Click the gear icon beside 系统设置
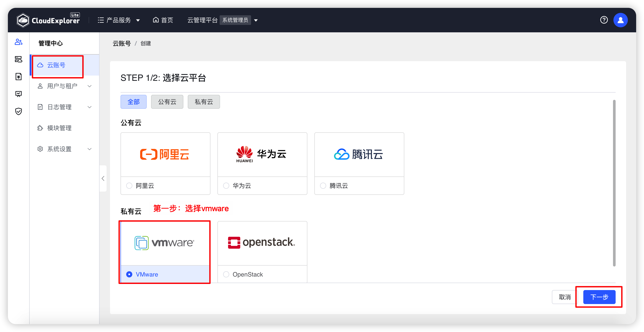 [40, 149]
